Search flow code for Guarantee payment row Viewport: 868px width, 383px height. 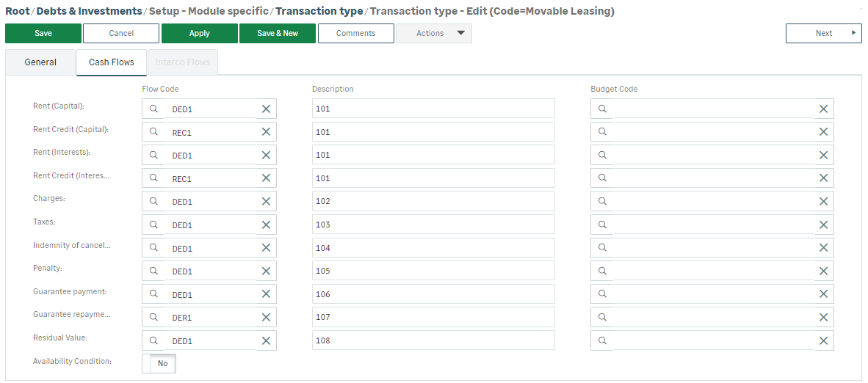click(x=154, y=294)
